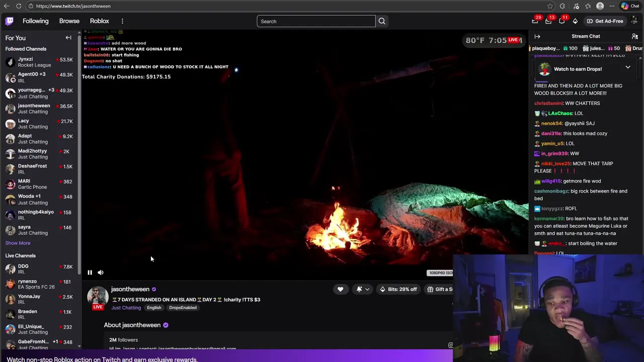This screenshot has width=644, height=362.
Task: Reload the page in browser
Action: click(x=19, y=6)
